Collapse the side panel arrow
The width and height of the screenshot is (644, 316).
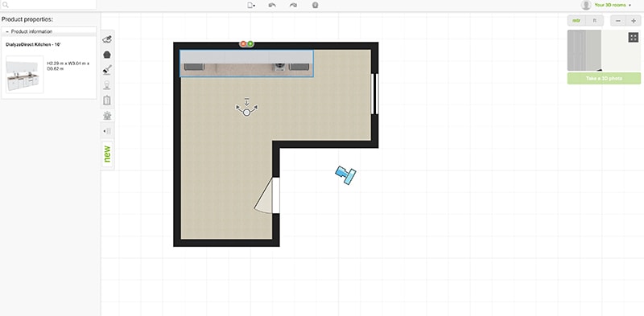tap(107, 131)
